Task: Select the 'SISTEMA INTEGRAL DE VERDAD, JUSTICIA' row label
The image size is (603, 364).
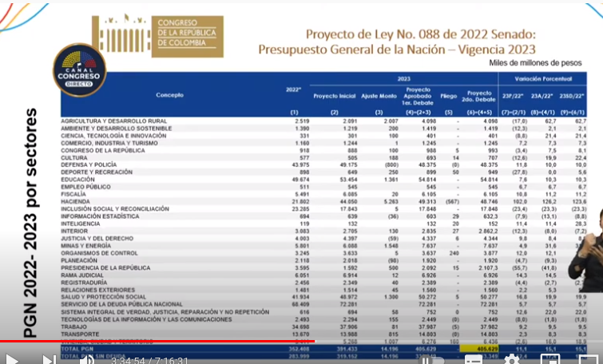Action: tap(165, 312)
